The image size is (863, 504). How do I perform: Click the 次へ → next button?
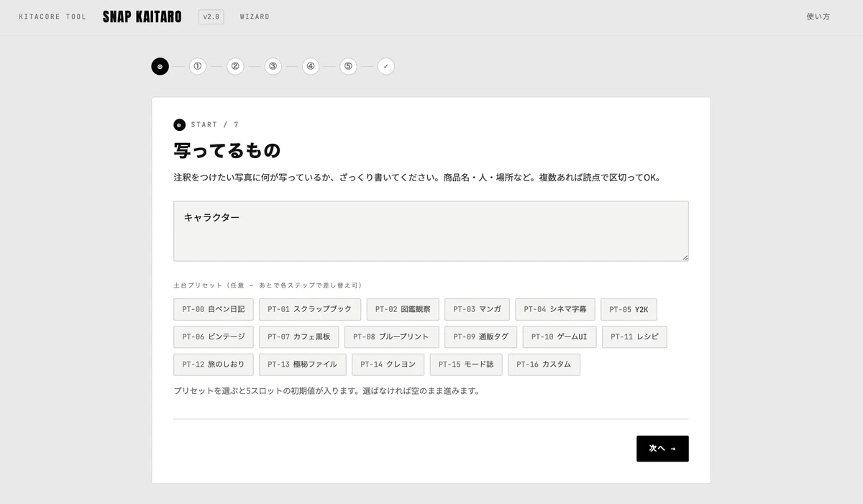coord(662,449)
